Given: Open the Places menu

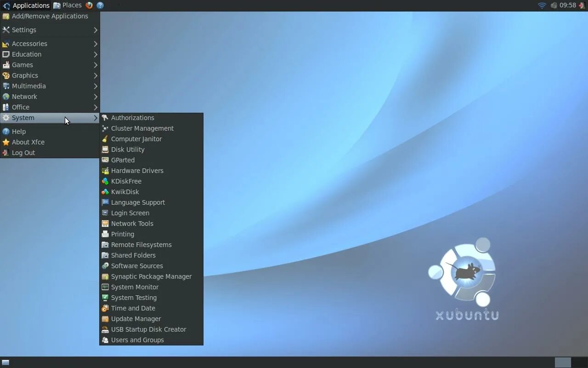Looking at the screenshot, I should (x=68, y=6).
